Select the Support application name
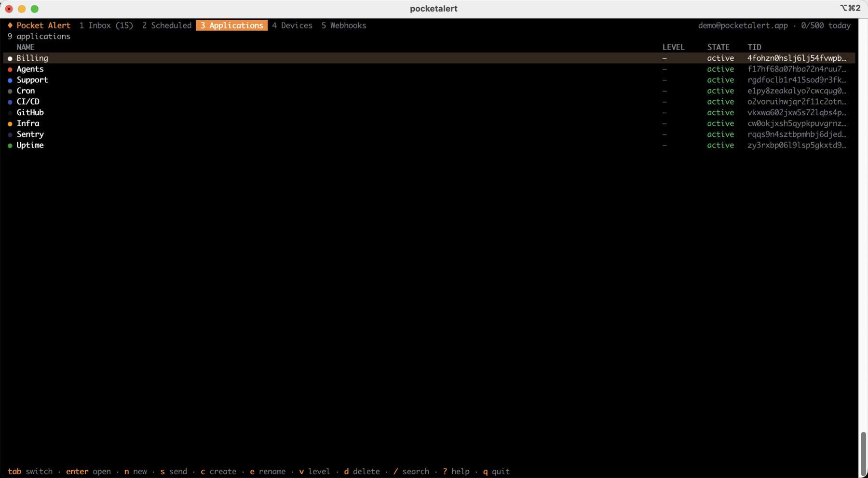Screen dimensions: 868x478 point(32,80)
